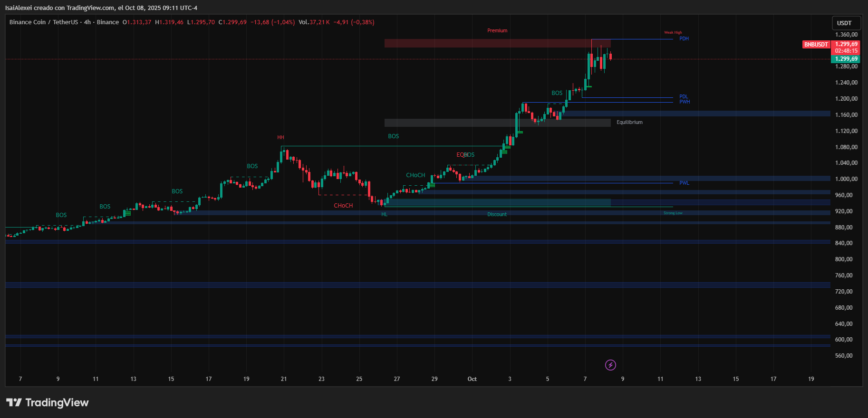Click the Premium zone label
The width and height of the screenshot is (868, 418).
click(497, 30)
